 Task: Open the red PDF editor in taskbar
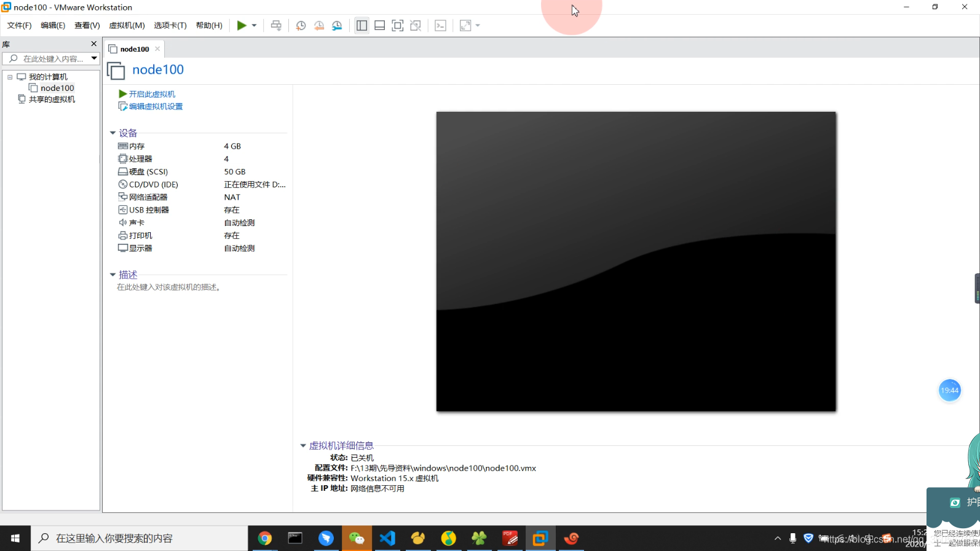(510, 538)
